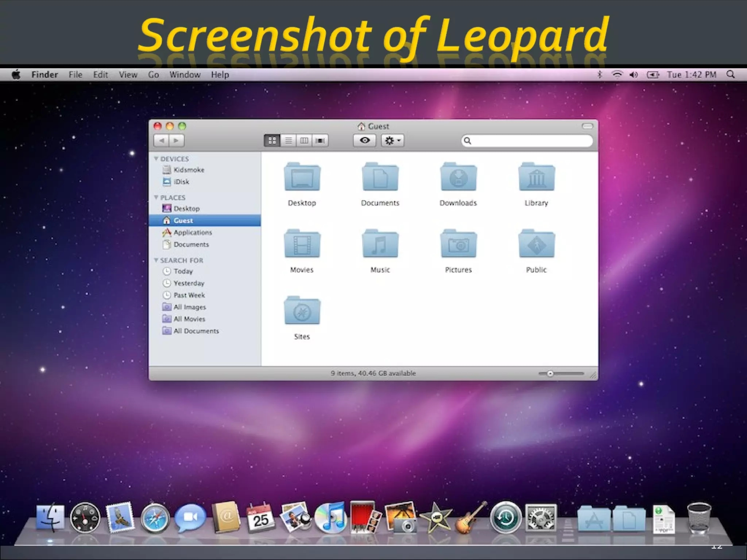Collapse the SEARCH FOR sidebar section
747x560 pixels.
tap(156, 260)
